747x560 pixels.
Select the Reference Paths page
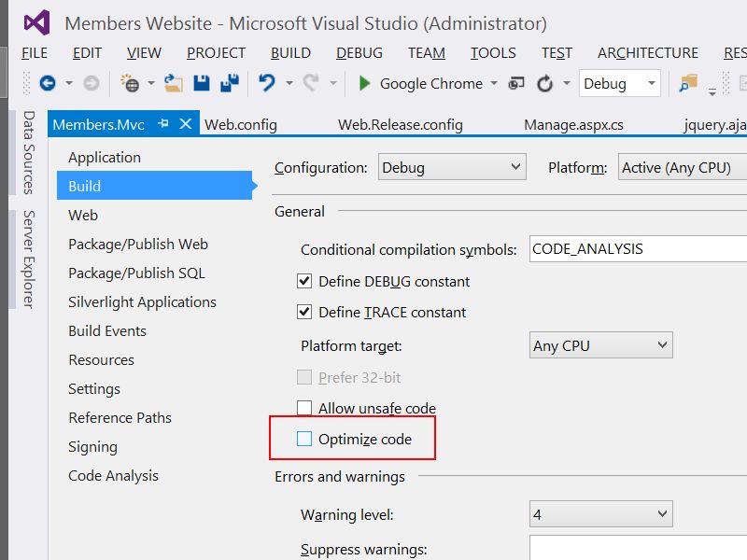[120, 417]
